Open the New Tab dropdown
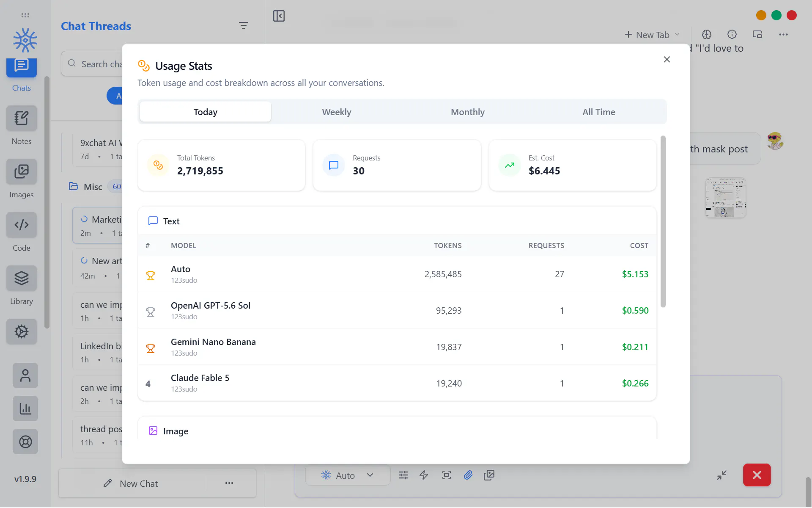 click(x=652, y=35)
